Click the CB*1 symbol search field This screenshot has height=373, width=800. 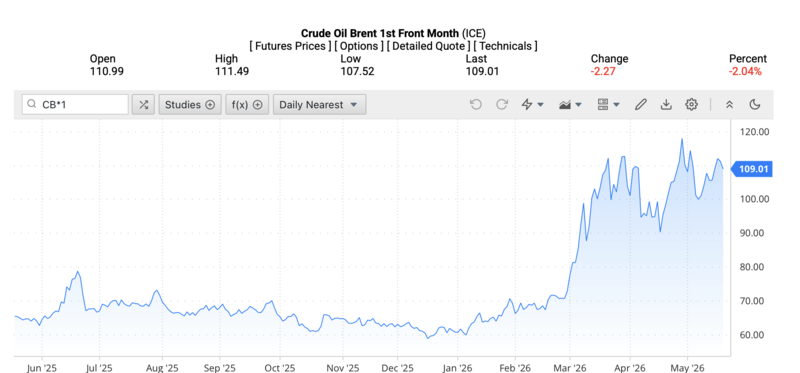(76, 105)
